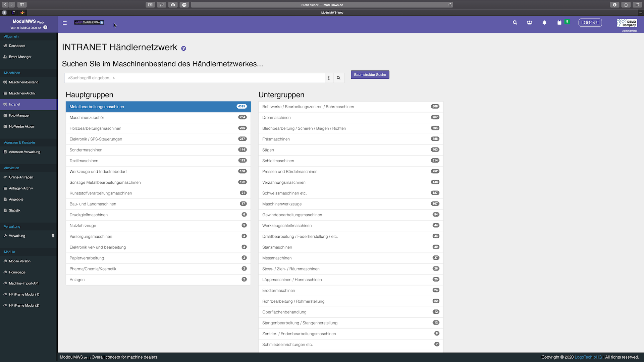Viewport: 644px width, 362px height.
Task: Open Online-Anfragen in sidebar
Action: click(x=21, y=177)
